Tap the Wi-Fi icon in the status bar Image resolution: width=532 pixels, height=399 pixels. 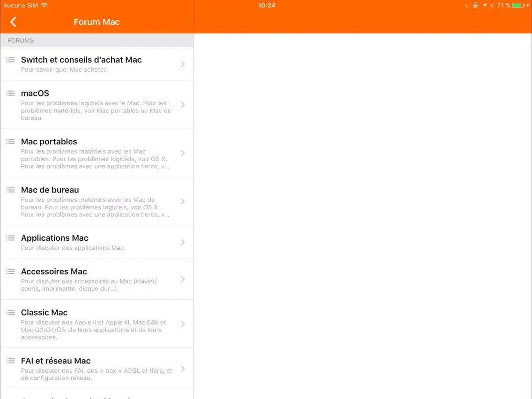coord(44,5)
